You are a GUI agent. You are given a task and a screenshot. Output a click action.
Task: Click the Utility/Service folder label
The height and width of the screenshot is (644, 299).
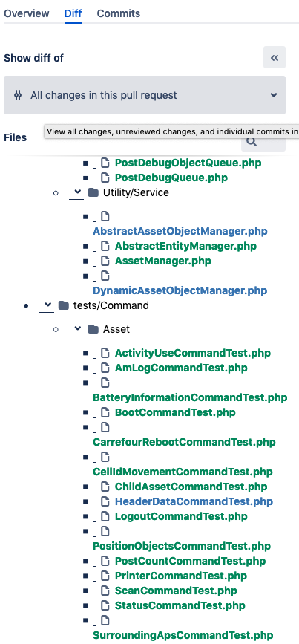click(137, 192)
